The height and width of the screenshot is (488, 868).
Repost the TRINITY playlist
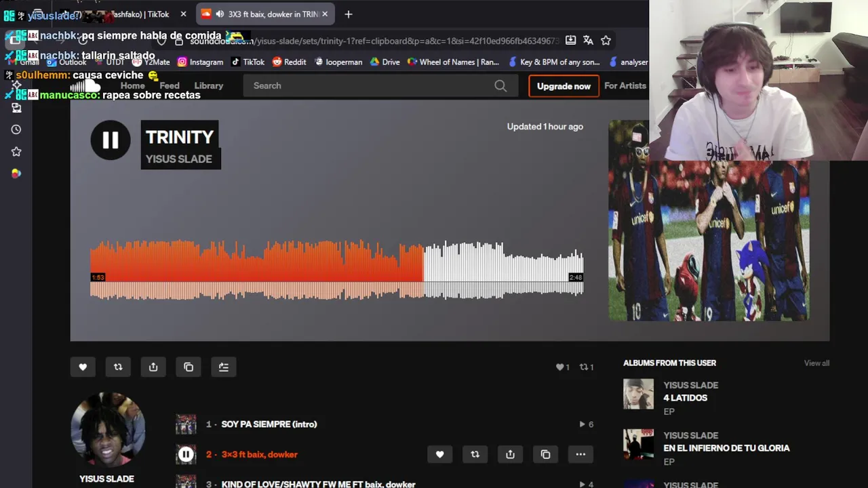pos(118,367)
